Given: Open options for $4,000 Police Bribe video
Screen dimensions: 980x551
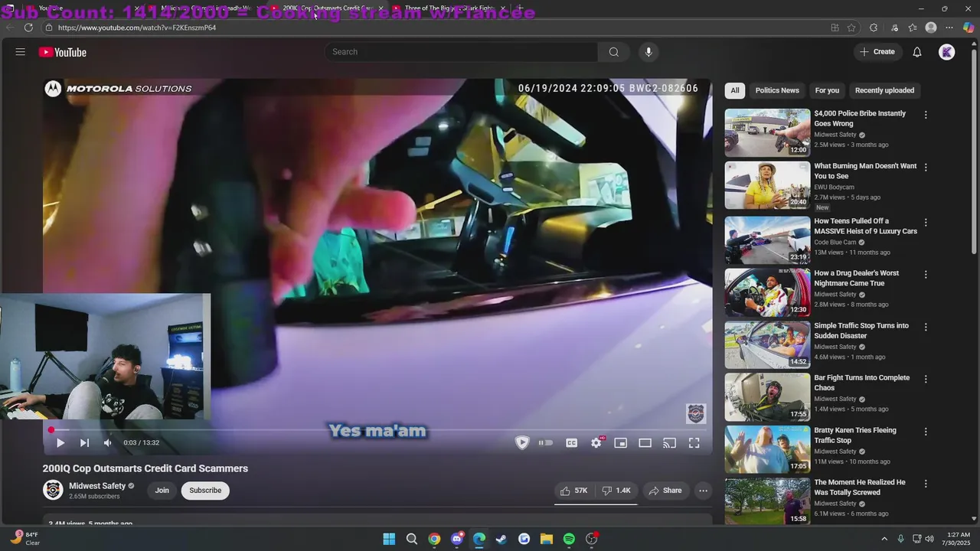Looking at the screenshot, I should [x=926, y=115].
